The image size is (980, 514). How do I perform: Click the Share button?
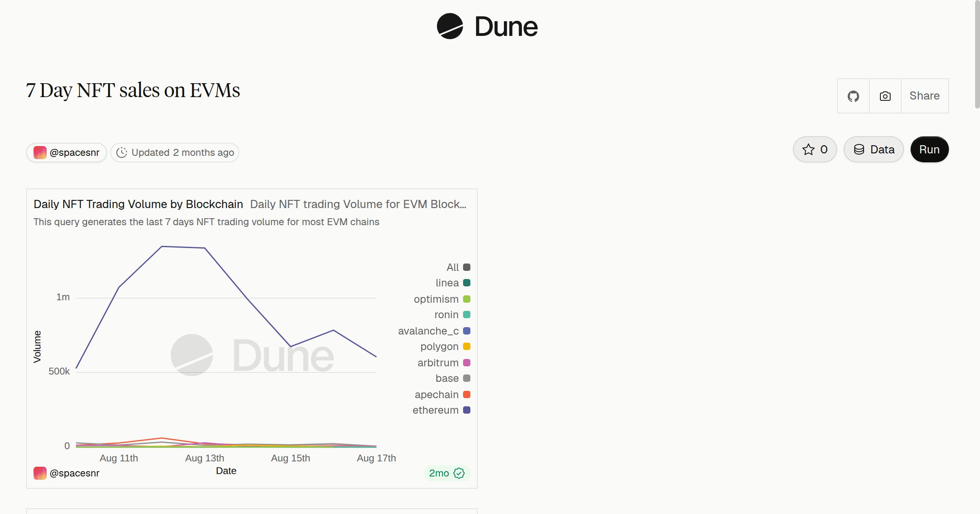924,96
